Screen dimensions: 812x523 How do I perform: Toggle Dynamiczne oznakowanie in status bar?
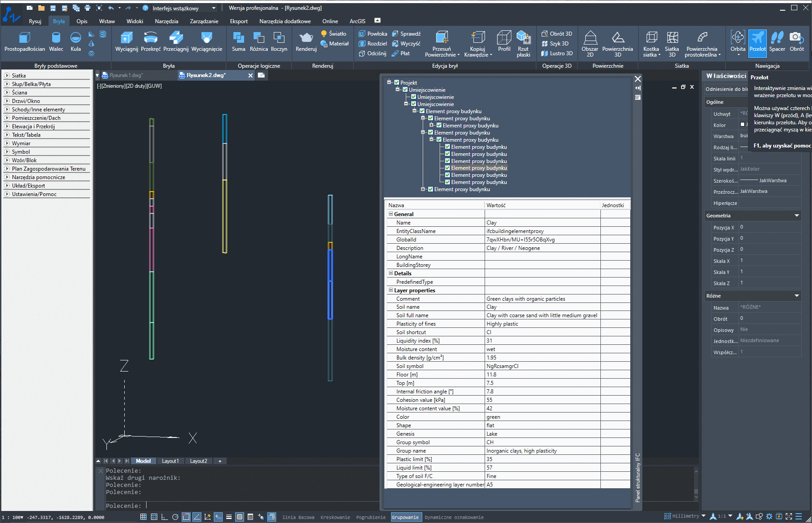point(454,517)
